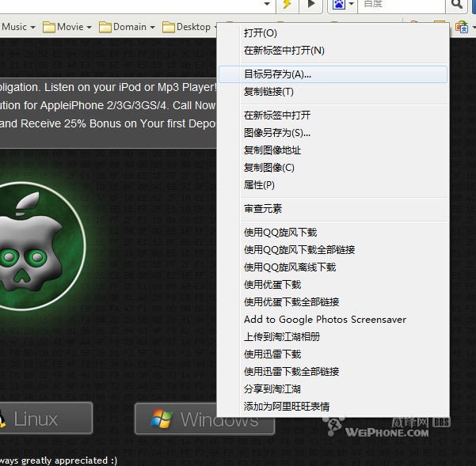Image resolution: width=476 pixels, height=466 pixels.
Task: Expand the Domain bookmarks folder
Action: [128, 27]
